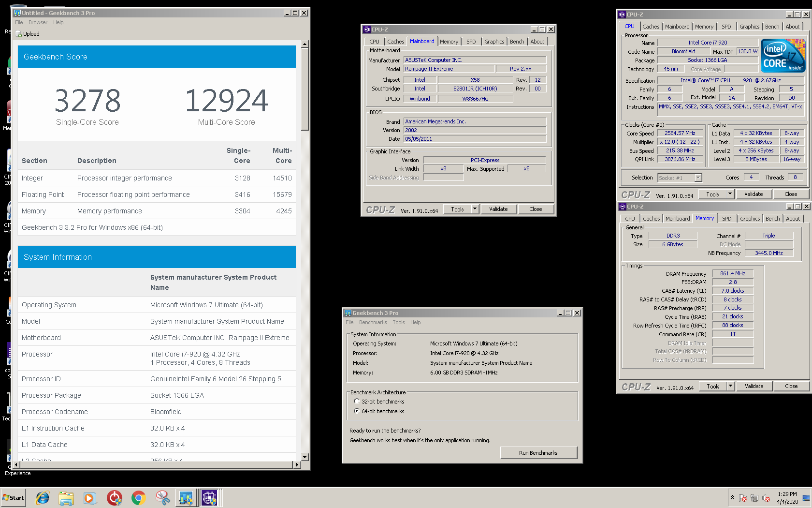
Task: Launch Internet Explorer from the taskbar
Action: [43, 498]
